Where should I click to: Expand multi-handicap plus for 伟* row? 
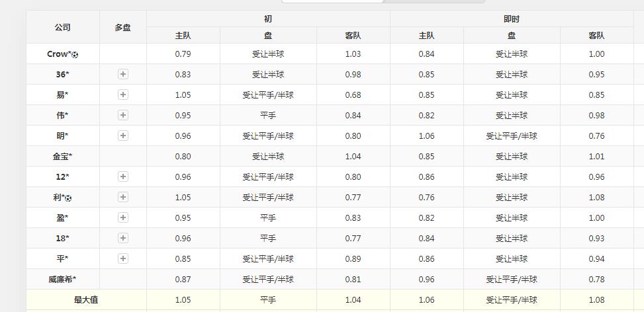click(123, 115)
